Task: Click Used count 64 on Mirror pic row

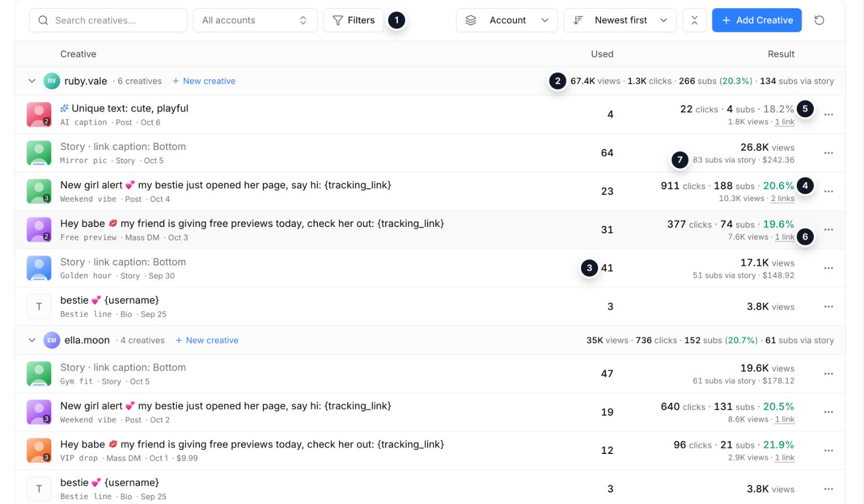Action: coord(607,153)
